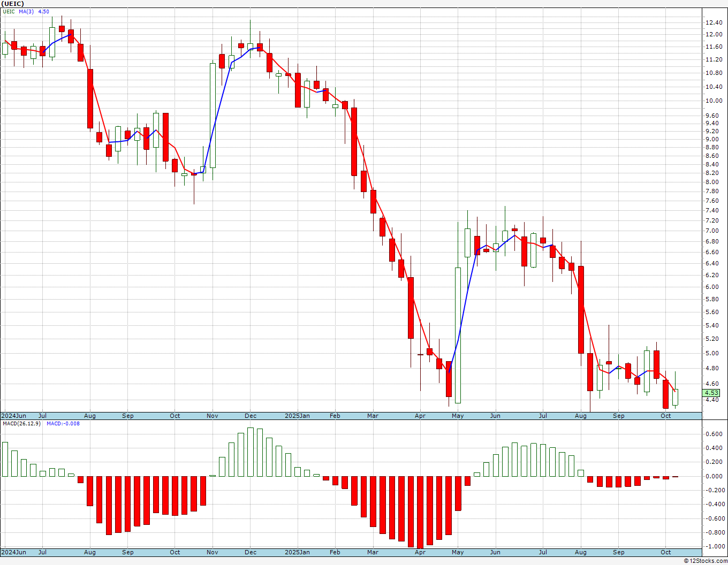Select the 9.00 price axis label
This screenshot has width=728, height=565.
point(712,139)
